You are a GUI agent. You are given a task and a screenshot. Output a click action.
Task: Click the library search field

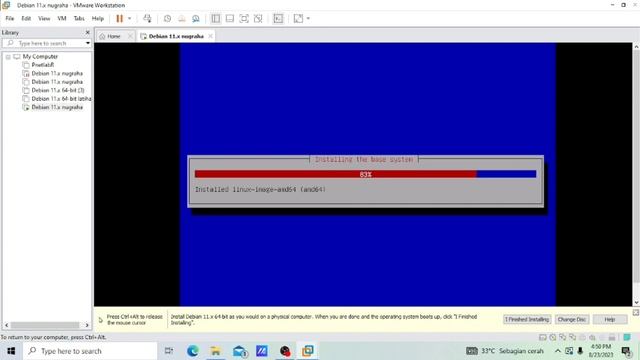47,43
